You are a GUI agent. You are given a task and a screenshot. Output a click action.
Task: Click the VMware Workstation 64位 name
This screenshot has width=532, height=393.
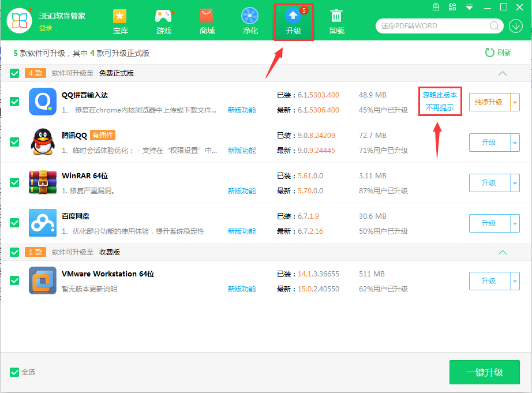108,274
